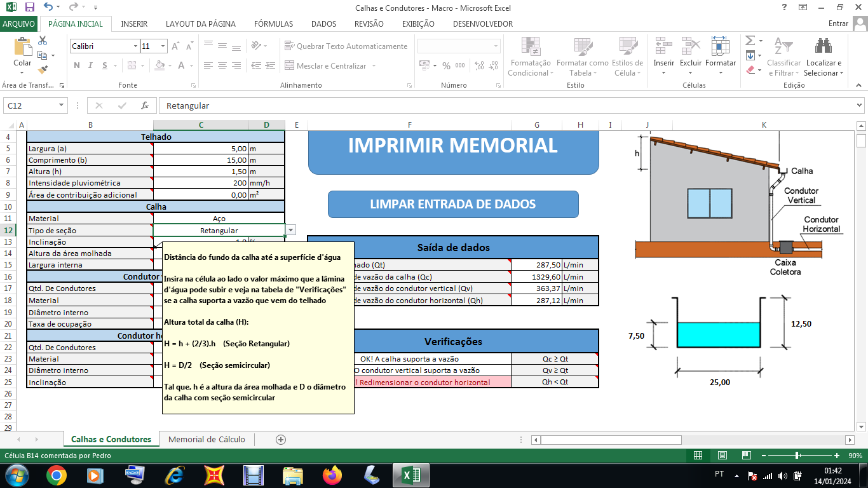Open Google Chrome from the taskbar
Viewport: 868px width, 488px height.
[56, 475]
